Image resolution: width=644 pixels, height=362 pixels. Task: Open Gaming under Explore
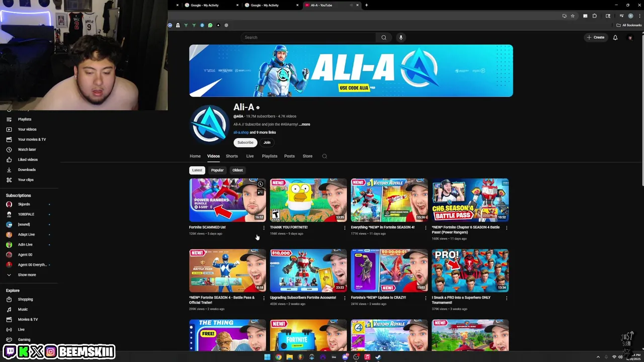(x=24, y=339)
